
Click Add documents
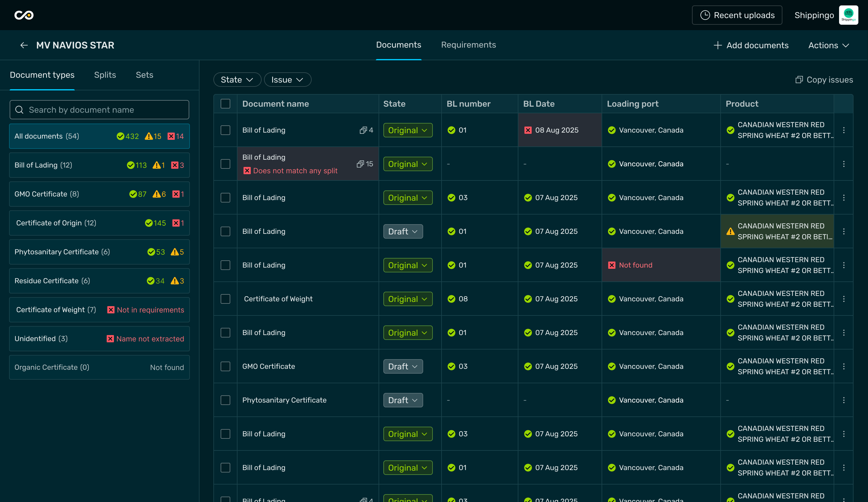[x=751, y=45]
